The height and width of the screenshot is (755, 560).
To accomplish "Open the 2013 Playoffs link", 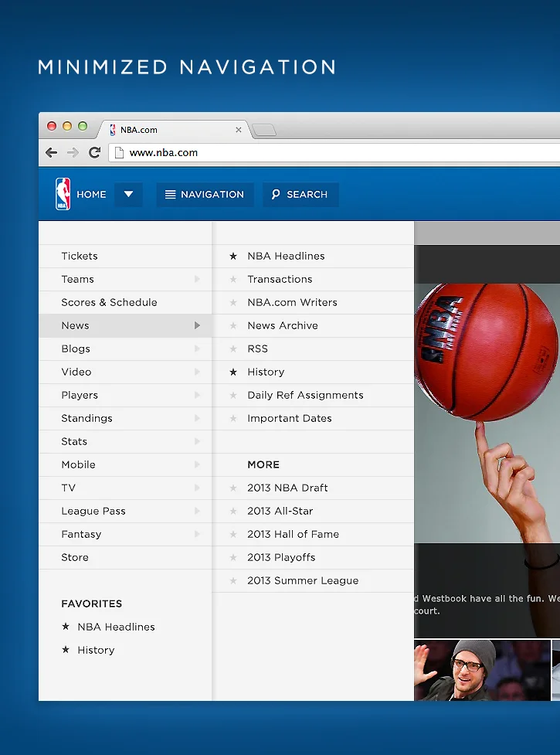I will point(281,558).
